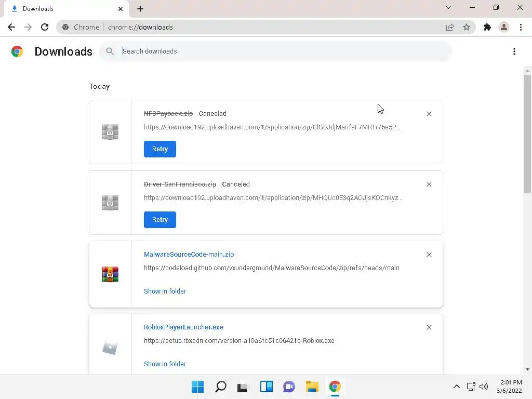Click the Chrome icon on the taskbar

pyautogui.click(x=335, y=387)
